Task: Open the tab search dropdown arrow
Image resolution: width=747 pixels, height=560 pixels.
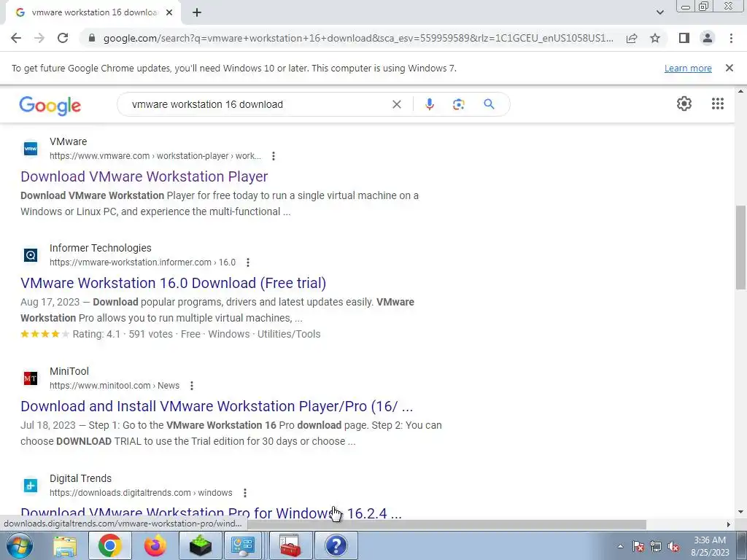Action: point(659,13)
